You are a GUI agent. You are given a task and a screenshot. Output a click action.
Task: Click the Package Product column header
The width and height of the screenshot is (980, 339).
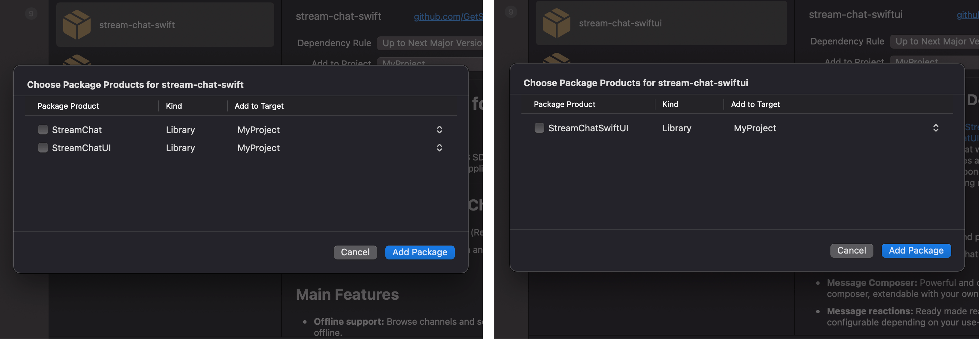click(x=68, y=106)
